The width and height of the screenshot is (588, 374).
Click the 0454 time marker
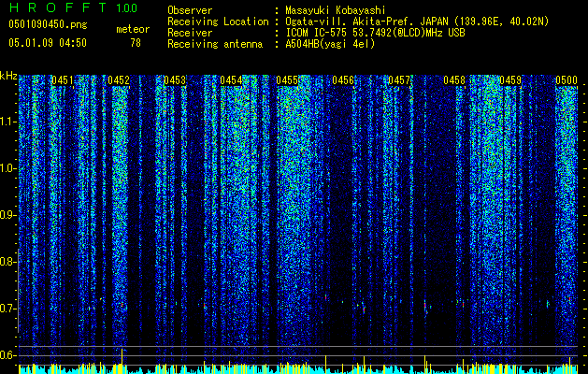coord(231,80)
